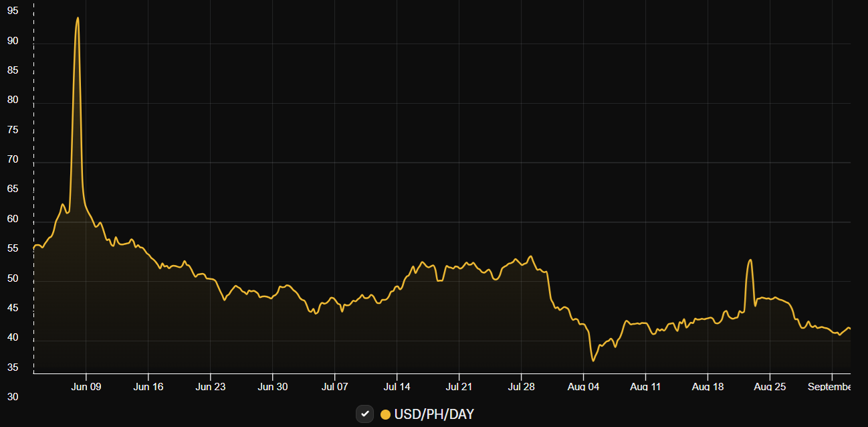Select the Jun 30 date label

click(x=272, y=387)
